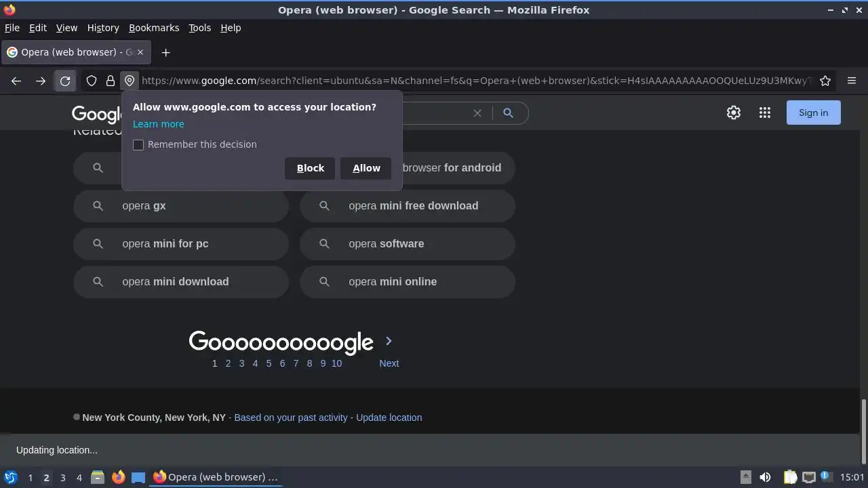This screenshot has height=488, width=868.
Task: Open the Learn more link
Action: tap(159, 124)
